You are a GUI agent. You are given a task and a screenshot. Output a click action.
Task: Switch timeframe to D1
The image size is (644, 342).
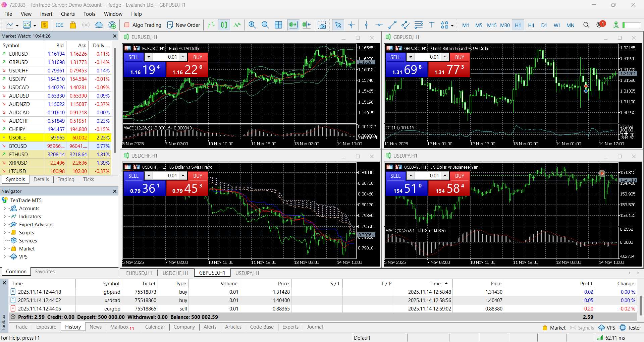tap(544, 25)
